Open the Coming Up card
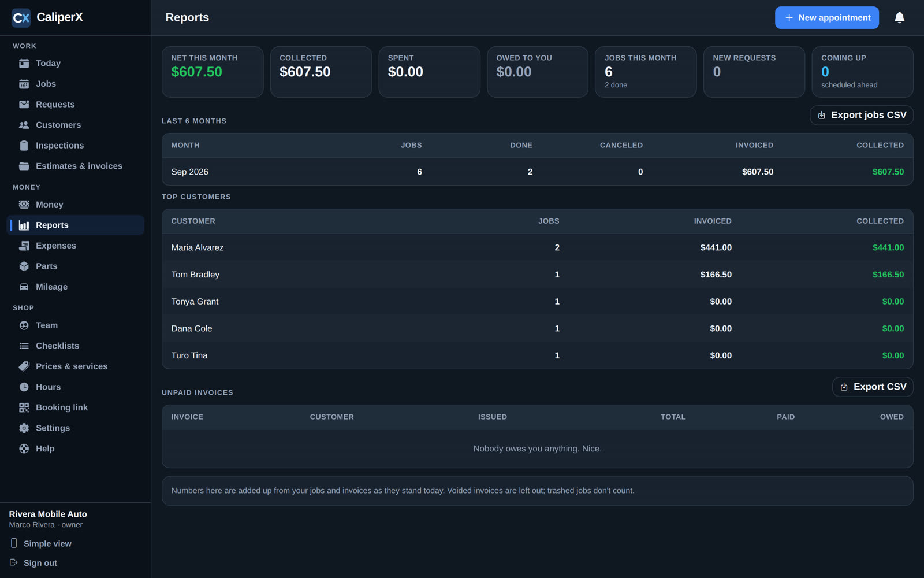The width and height of the screenshot is (924, 578). [863, 72]
